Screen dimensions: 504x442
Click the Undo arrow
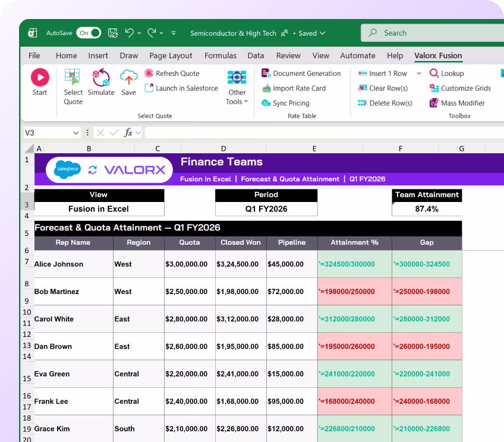coord(130,33)
